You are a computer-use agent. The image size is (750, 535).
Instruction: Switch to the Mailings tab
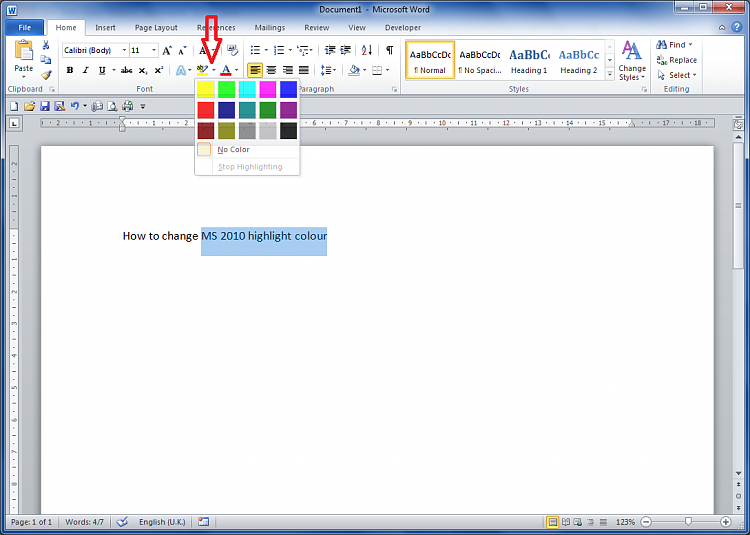point(270,28)
